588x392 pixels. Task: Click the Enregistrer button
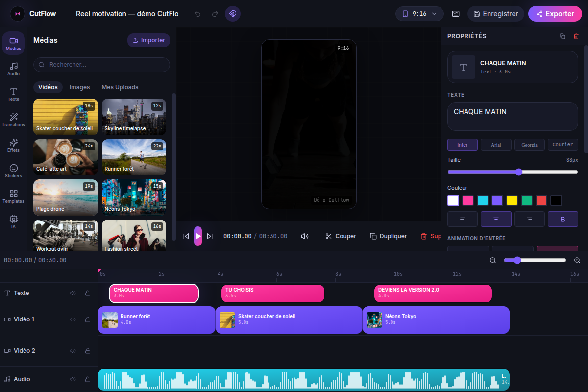(496, 14)
